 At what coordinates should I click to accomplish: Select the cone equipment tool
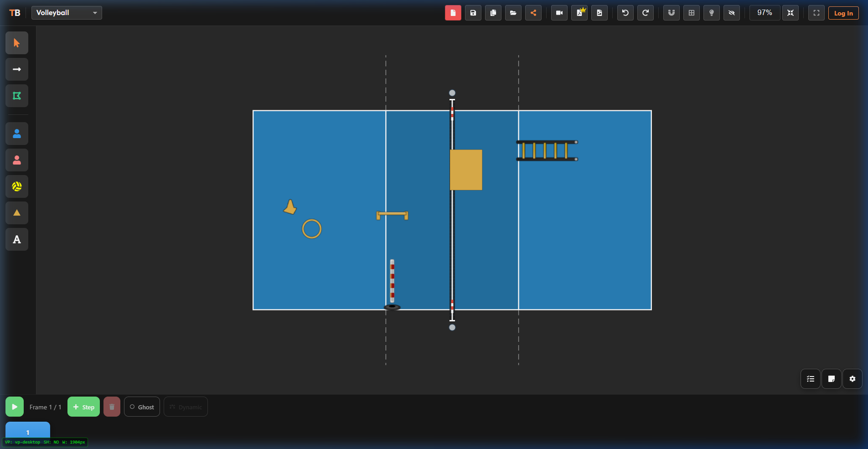point(16,213)
